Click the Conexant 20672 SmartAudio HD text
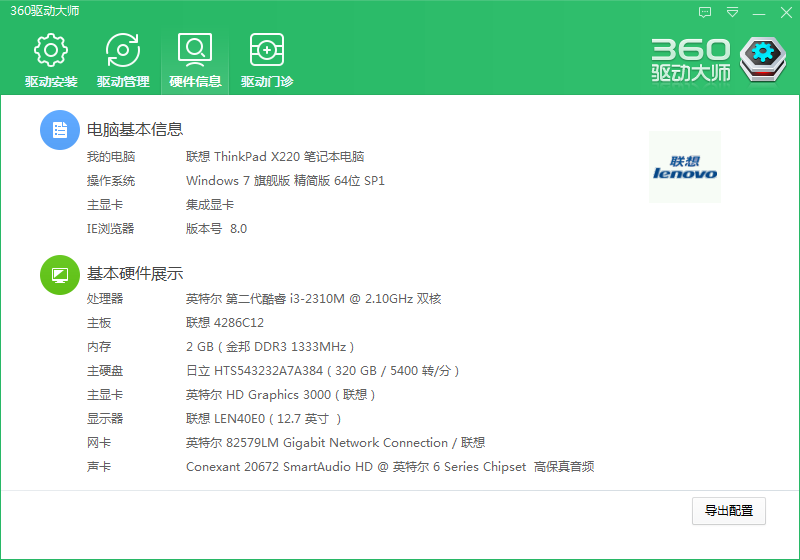Viewport: 800px width, 560px height. (x=390, y=467)
